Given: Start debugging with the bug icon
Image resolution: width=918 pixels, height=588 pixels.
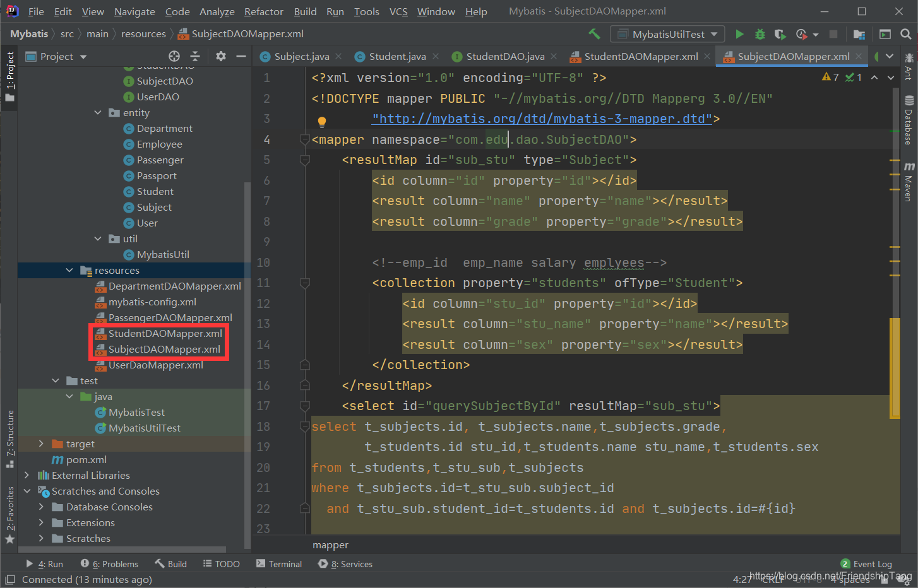Looking at the screenshot, I should 760,34.
